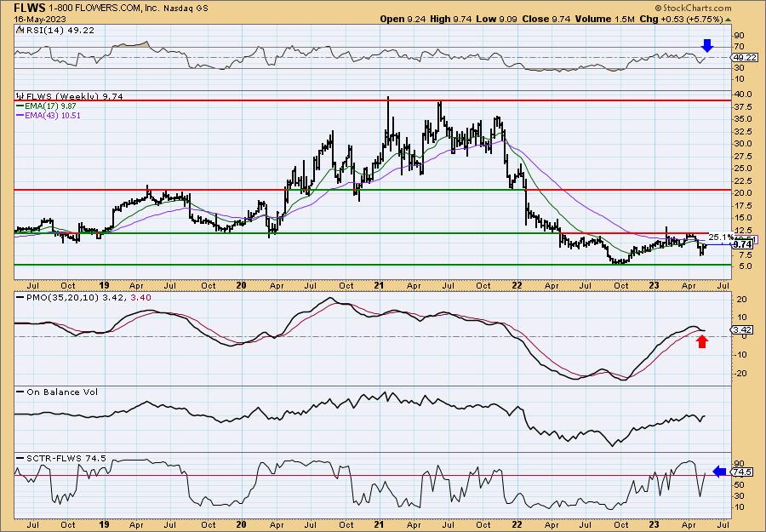766x532 pixels.
Task: Click the On Balance Vol panel label
Action: (x=61, y=392)
